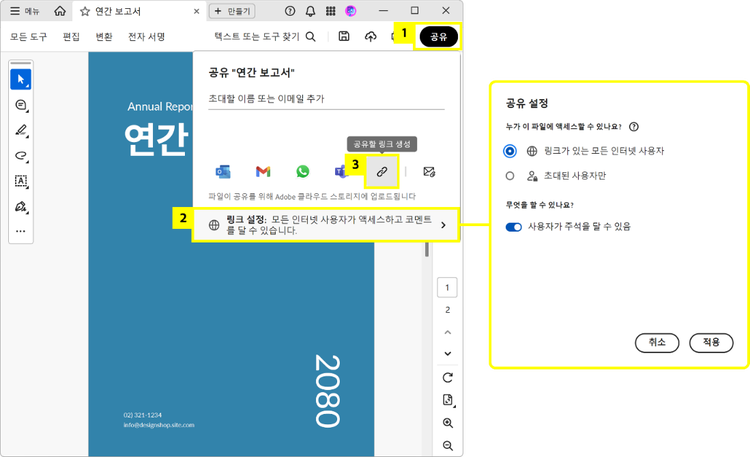The width and height of the screenshot is (750, 457).
Task: Click the 취소 button
Action: click(x=657, y=343)
